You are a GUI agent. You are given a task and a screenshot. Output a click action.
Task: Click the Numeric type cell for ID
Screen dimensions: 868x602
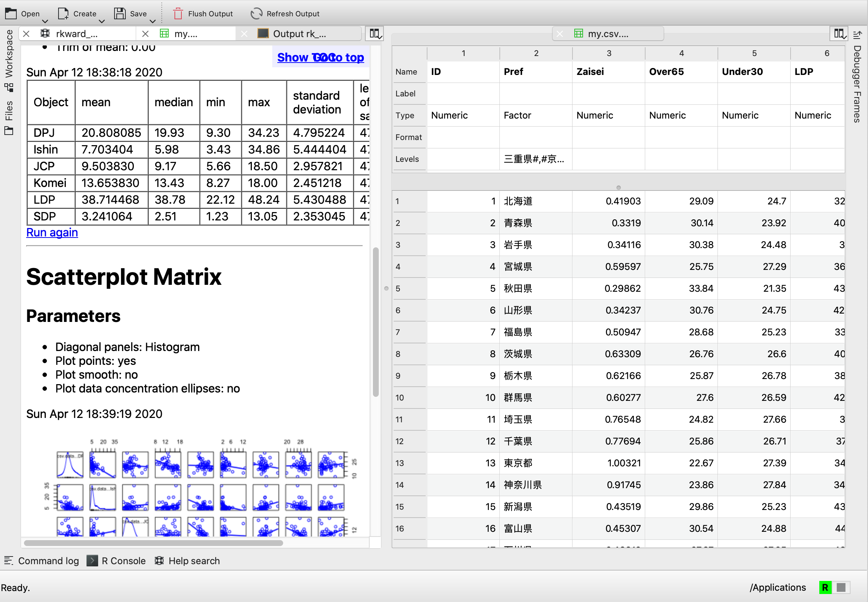click(x=463, y=115)
